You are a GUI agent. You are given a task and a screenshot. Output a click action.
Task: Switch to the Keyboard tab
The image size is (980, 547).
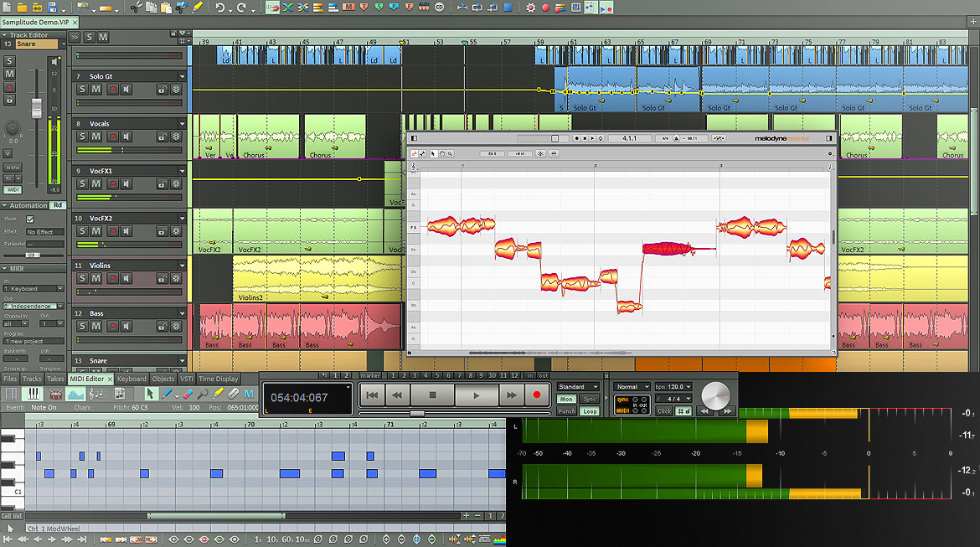tap(130, 379)
